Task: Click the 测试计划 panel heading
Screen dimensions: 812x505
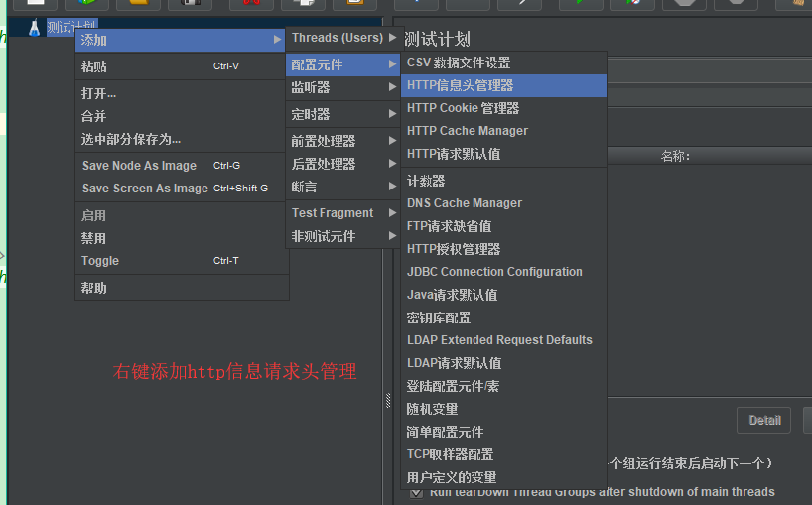Action: tap(437, 39)
